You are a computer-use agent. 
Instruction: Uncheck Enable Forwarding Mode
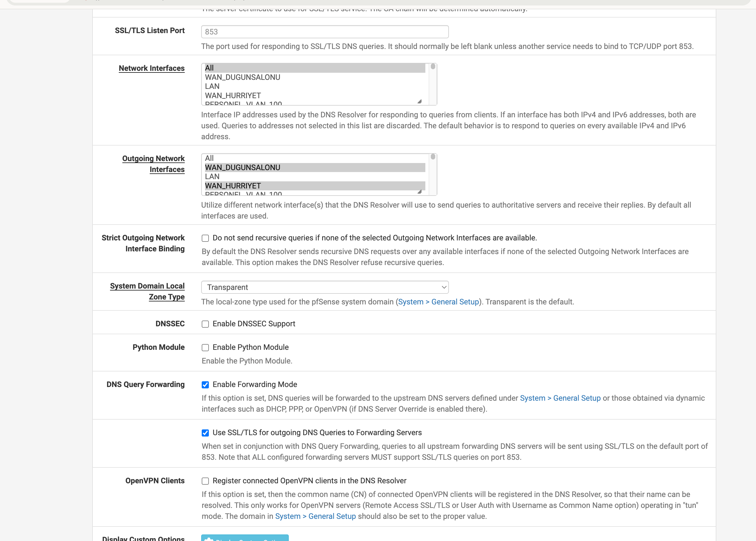[x=205, y=385]
